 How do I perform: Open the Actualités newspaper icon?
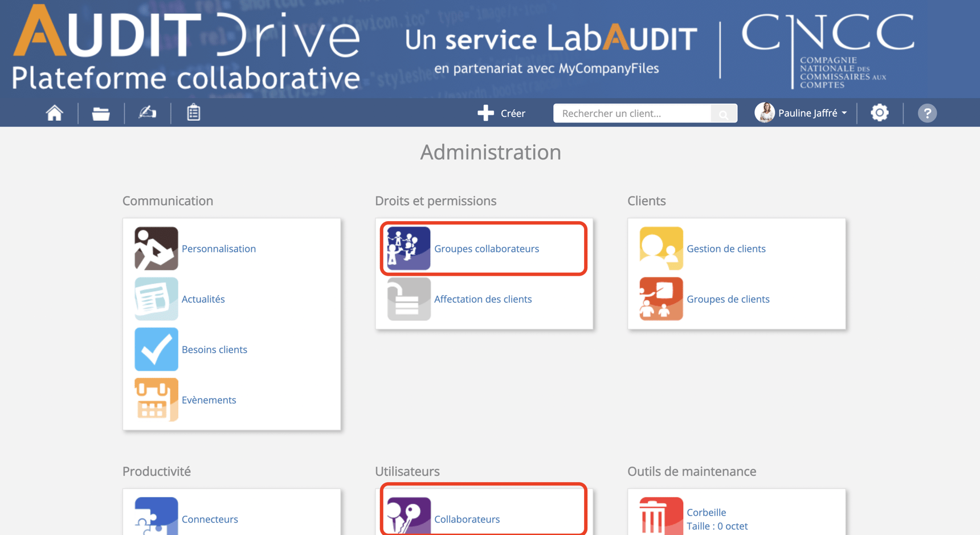(x=156, y=299)
